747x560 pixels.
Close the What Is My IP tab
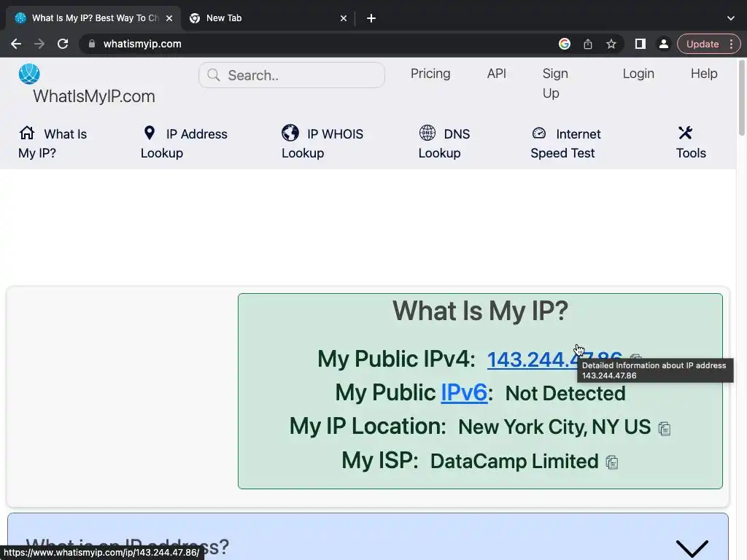169,18
